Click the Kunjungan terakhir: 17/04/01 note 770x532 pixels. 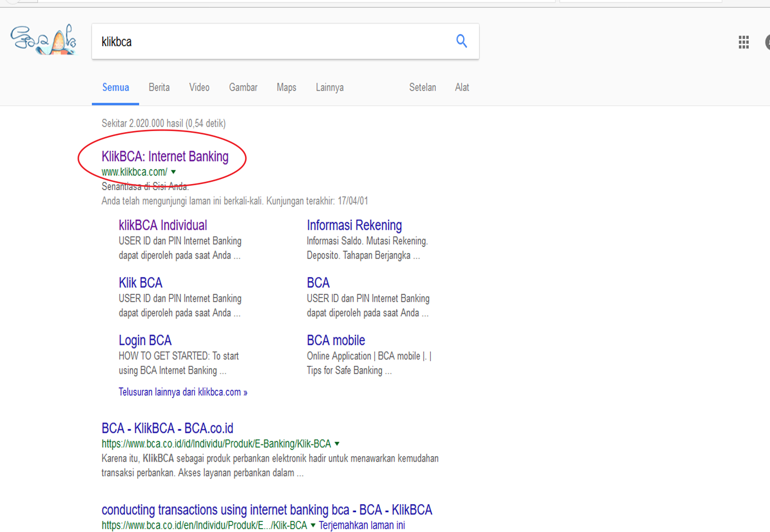tap(317, 201)
